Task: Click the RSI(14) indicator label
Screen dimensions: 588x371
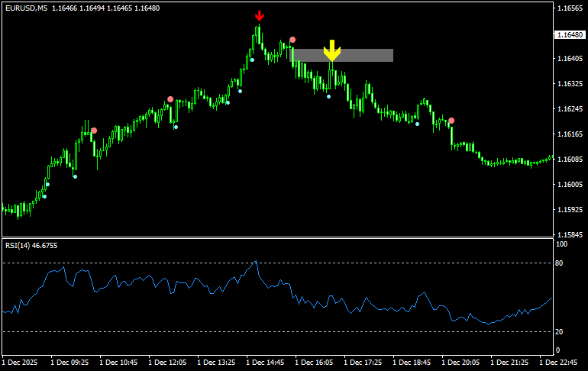Action: 19,245
